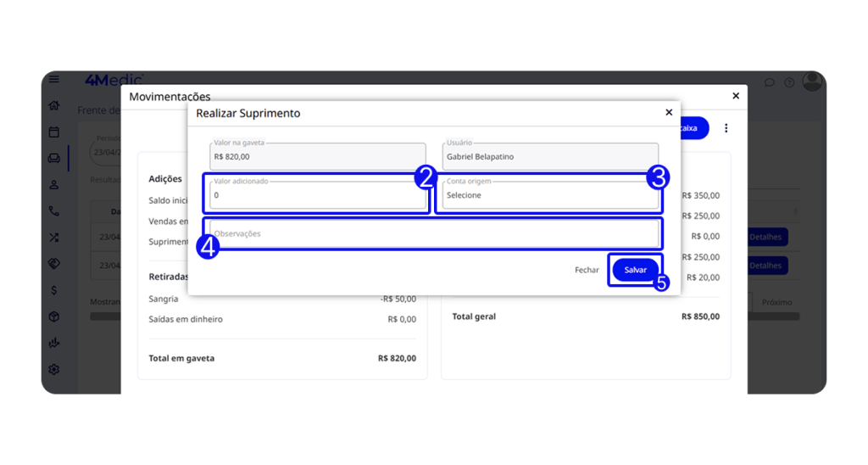
Task: Open the dollar sign financial icon
Action: coord(54,290)
